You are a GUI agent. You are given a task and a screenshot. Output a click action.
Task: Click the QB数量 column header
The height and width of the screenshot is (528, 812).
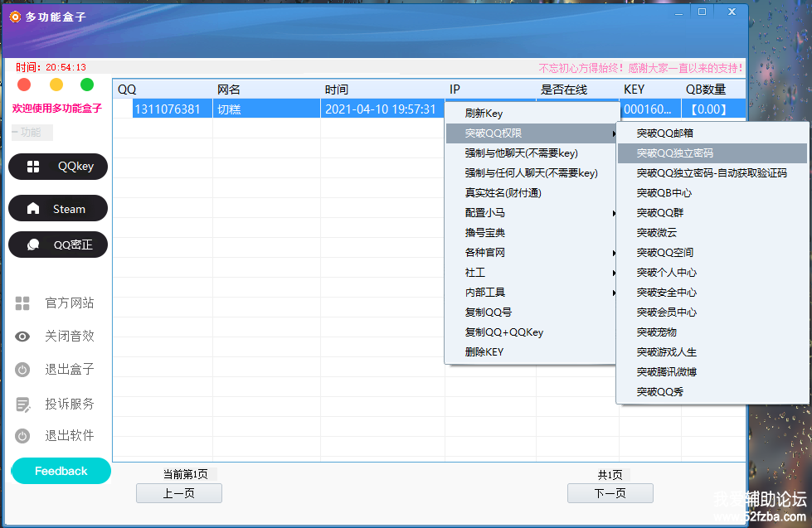pyautogui.click(x=713, y=90)
